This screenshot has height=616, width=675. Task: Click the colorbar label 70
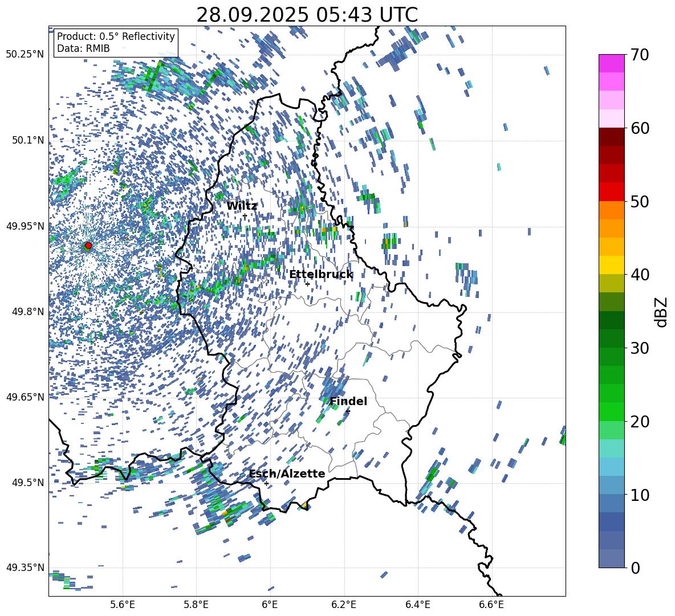click(640, 55)
